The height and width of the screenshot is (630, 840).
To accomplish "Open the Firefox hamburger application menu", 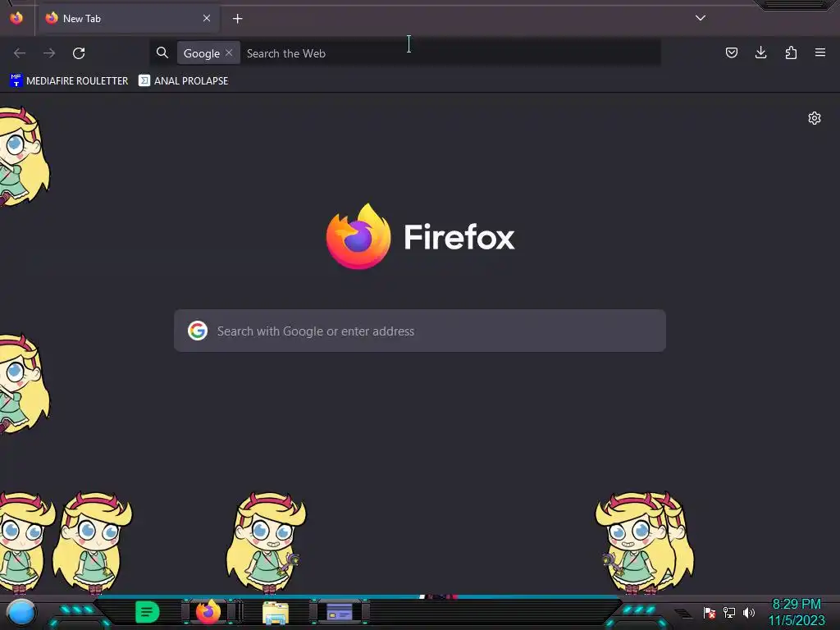I will (820, 52).
